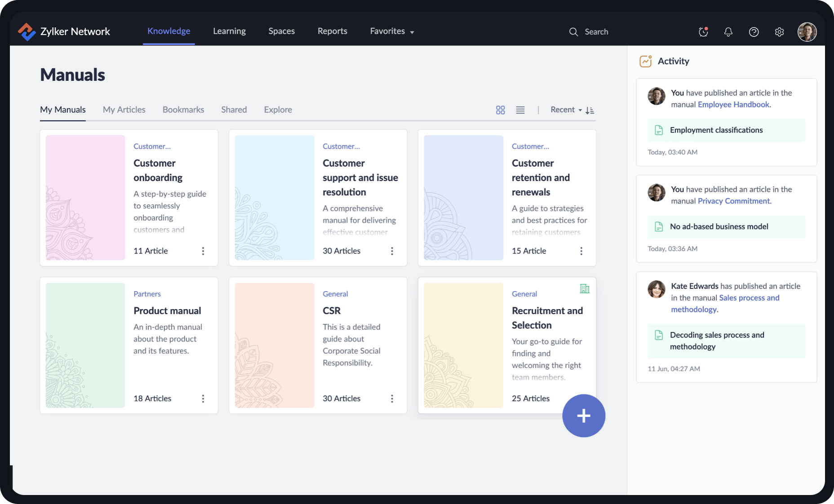This screenshot has height=504, width=834.
Task: Click the General category on CSR card
Action: (335, 294)
